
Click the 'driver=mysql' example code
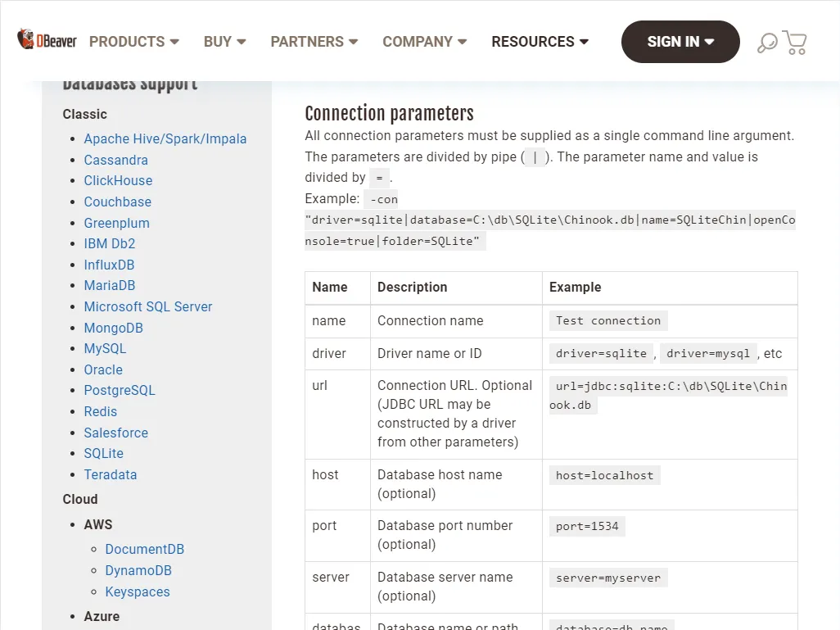point(707,353)
